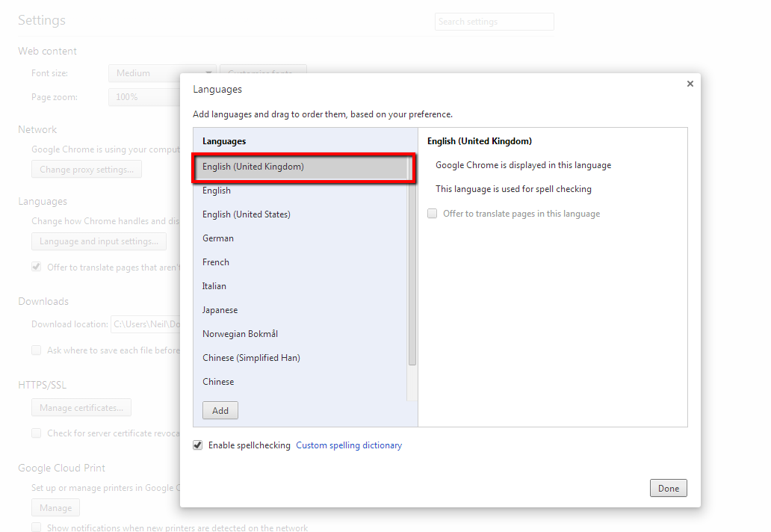Toggle Offer to translate pages checkbox in Settings

[x=37, y=267]
